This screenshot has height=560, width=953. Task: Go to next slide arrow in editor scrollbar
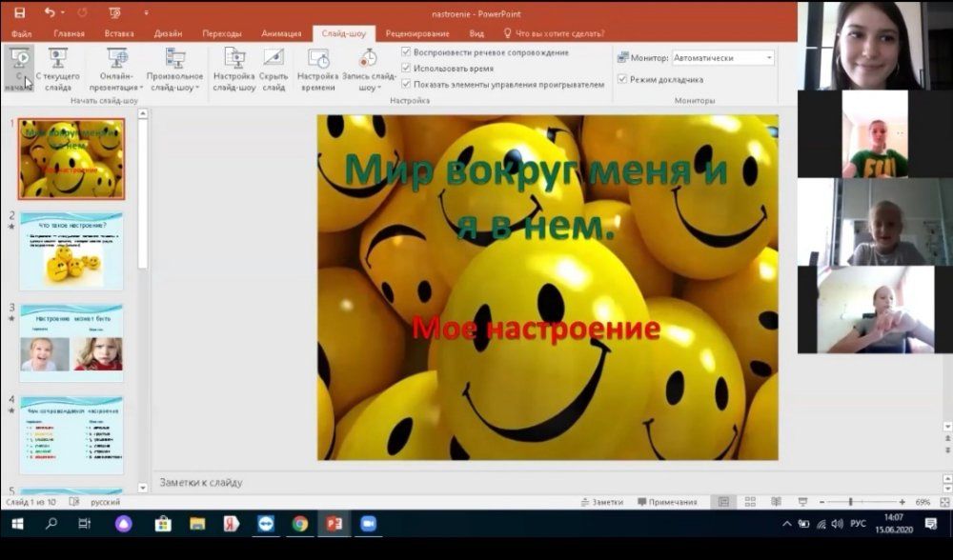coord(947,450)
